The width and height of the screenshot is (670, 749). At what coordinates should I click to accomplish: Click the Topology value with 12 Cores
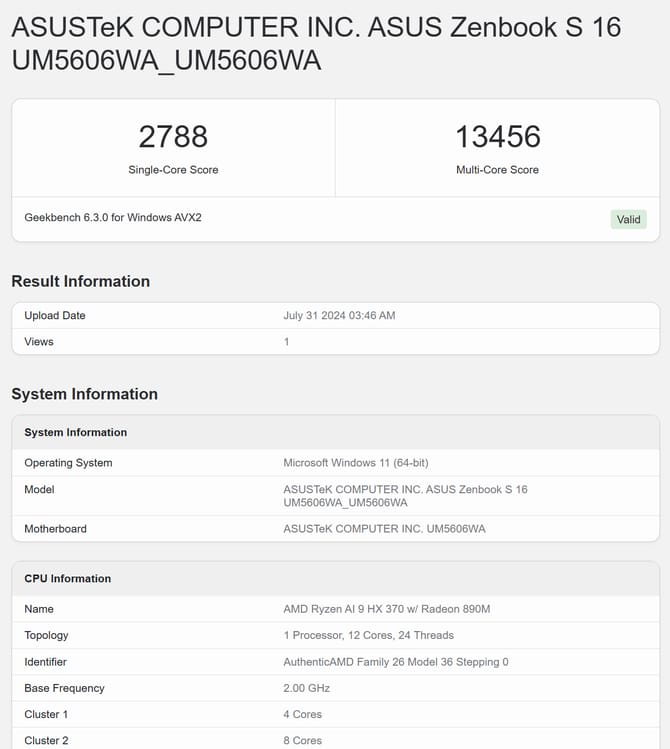click(368, 635)
